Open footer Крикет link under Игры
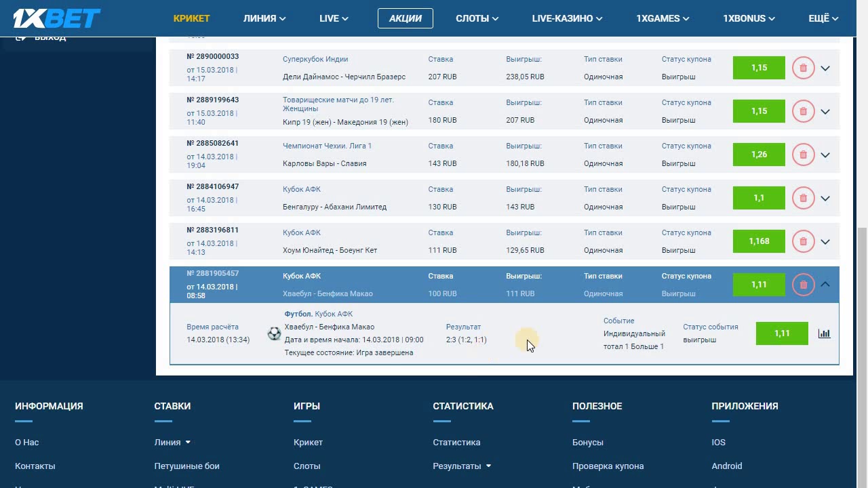Screen dimensions: 868x488 pyautogui.click(x=309, y=443)
